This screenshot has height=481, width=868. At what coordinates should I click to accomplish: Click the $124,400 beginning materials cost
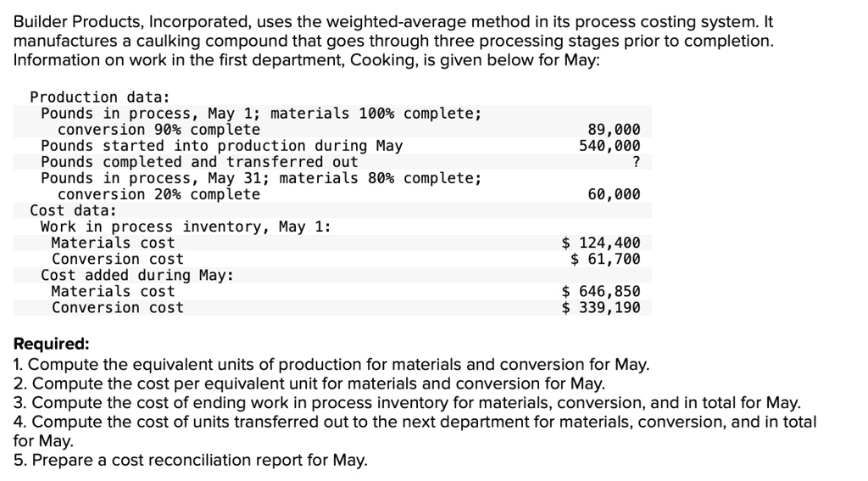point(602,243)
